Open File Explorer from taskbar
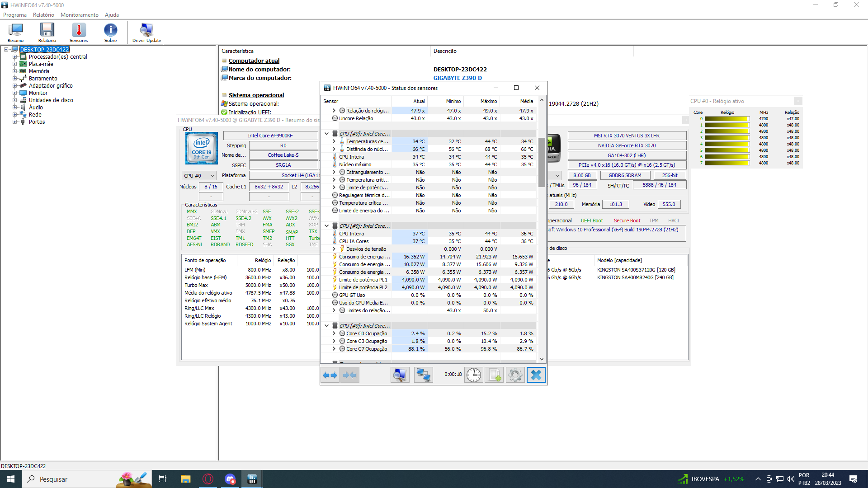 (x=185, y=479)
